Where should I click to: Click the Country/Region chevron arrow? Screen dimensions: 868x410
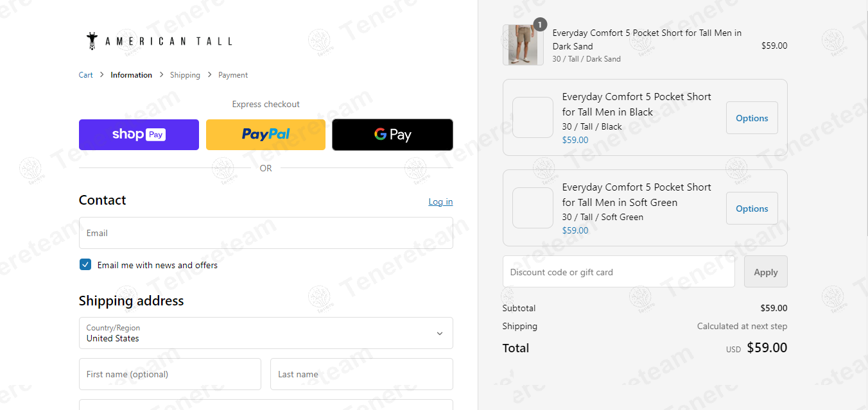(x=440, y=333)
